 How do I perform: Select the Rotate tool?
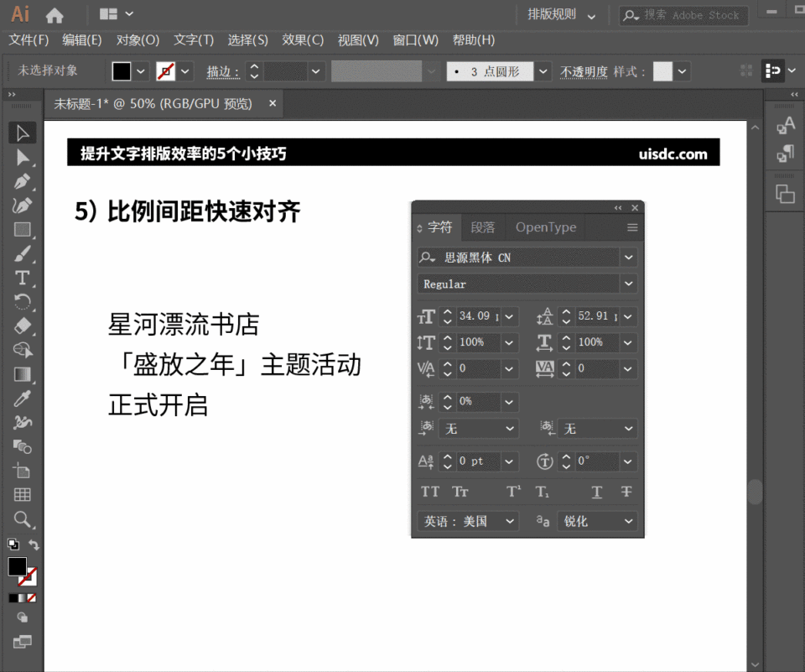[23, 301]
